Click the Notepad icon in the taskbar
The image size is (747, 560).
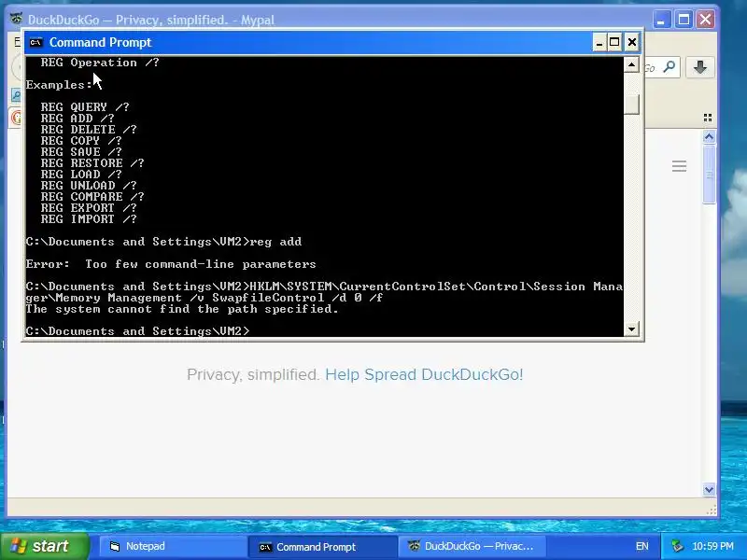pyautogui.click(x=114, y=546)
